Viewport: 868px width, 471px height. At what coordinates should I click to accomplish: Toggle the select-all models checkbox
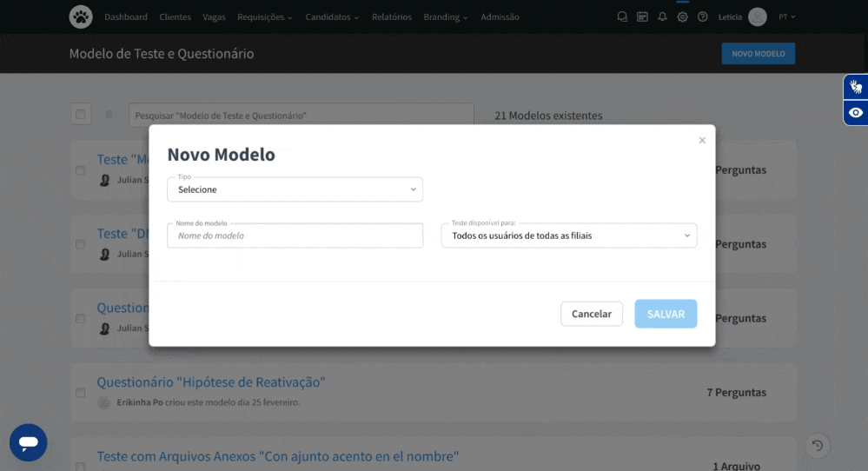(x=81, y=115)
